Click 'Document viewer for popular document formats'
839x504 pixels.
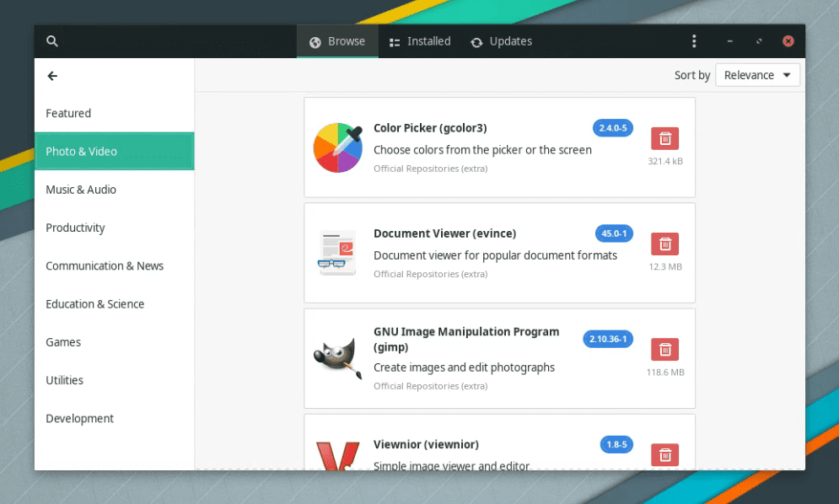point(495,255)
